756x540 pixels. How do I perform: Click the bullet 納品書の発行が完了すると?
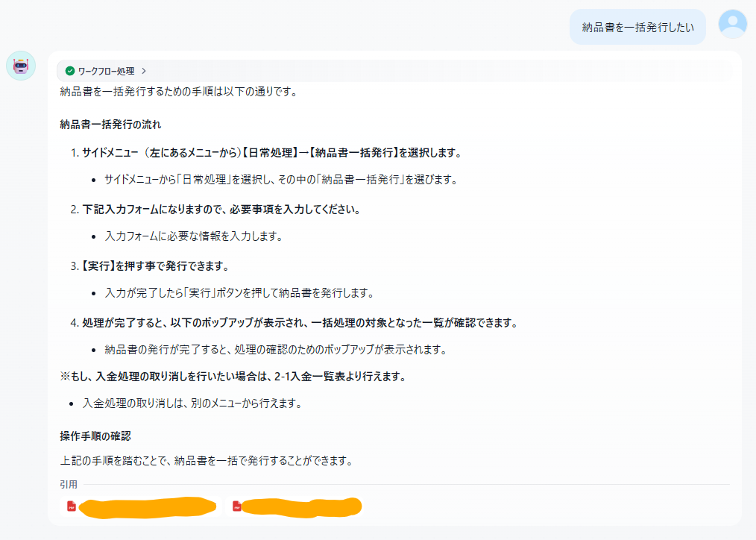coord(276,350)
